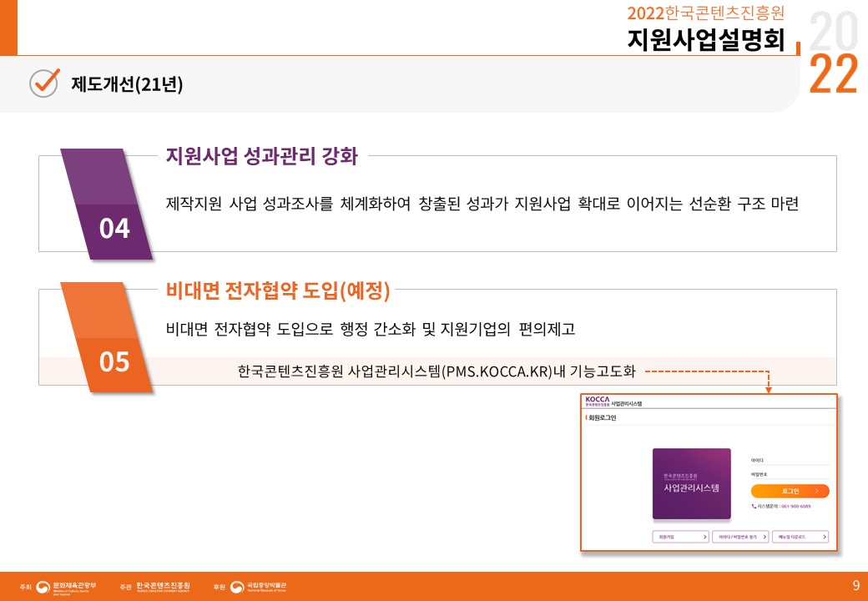This screenshot has height=601, width=868.
Task: Click the 한국콘텐츠진흥원 footer organizer logo
Action: [x=163, y=587]
